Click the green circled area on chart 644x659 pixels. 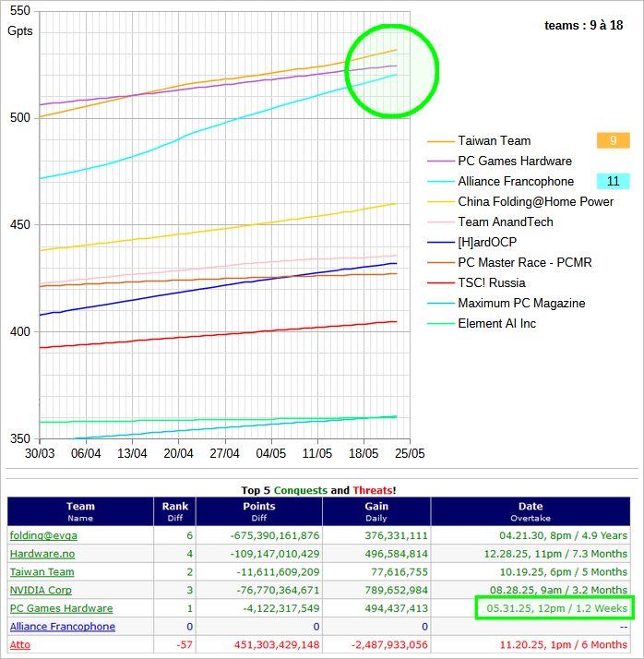392,72
